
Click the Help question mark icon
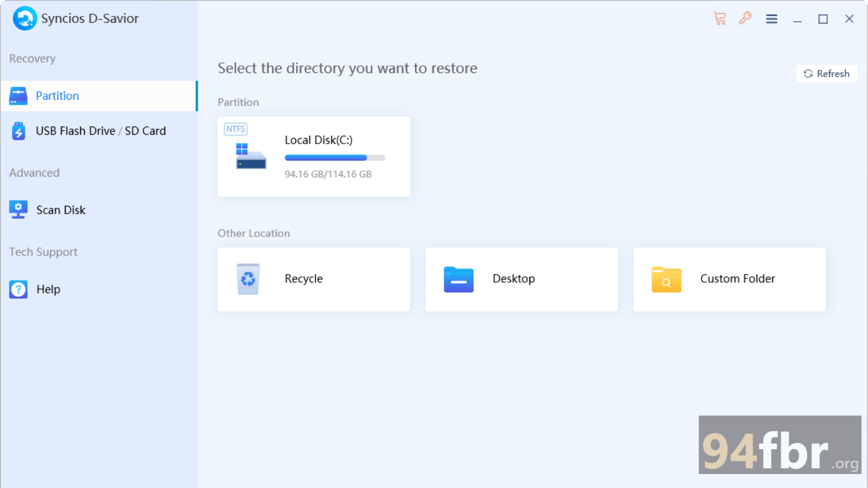coord(18,289)
